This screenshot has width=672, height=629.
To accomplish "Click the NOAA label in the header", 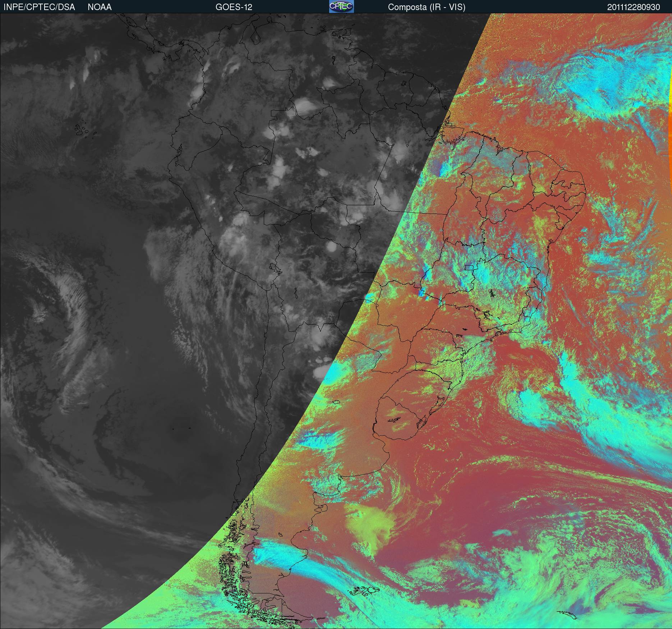I will [x=100, y=7].
